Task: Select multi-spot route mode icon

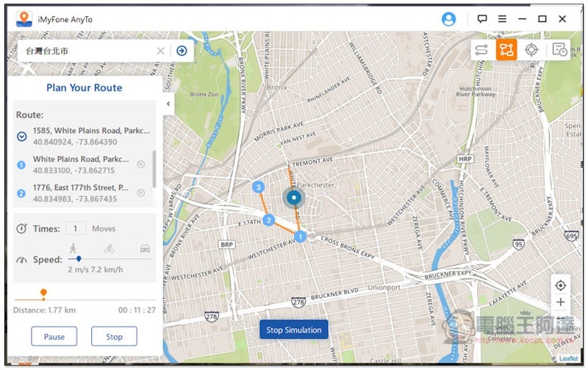Action: tap(506, 49)
